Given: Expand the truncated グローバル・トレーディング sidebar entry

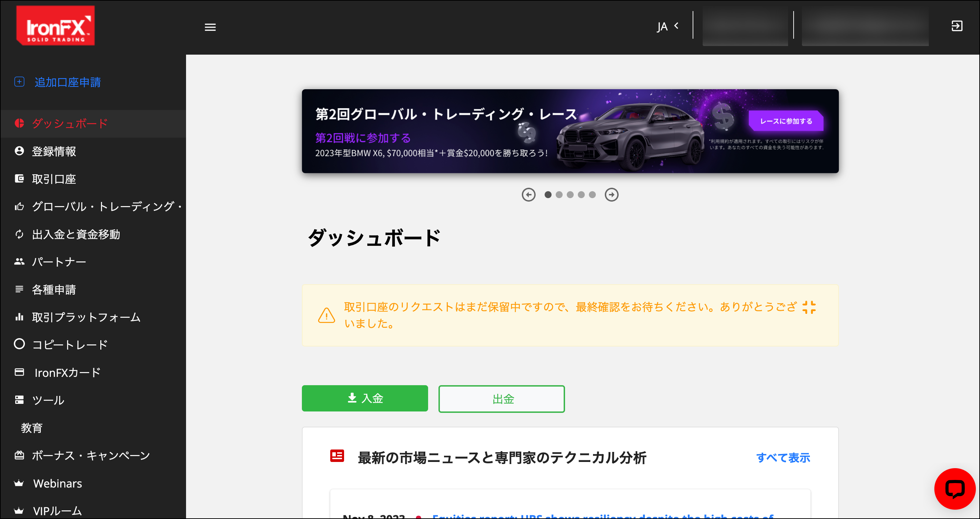Looking at the screenshot, I should 107,207.
